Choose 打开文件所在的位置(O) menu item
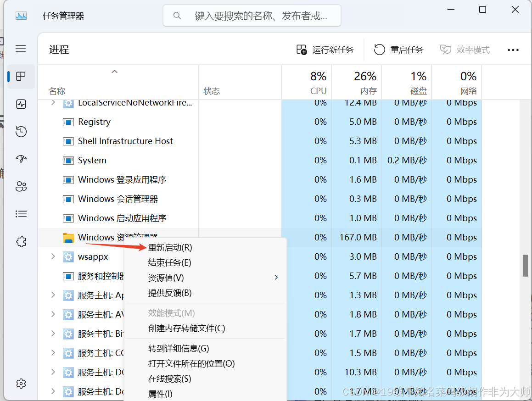This screenshot has width=532, height=401. pos(205,364)
